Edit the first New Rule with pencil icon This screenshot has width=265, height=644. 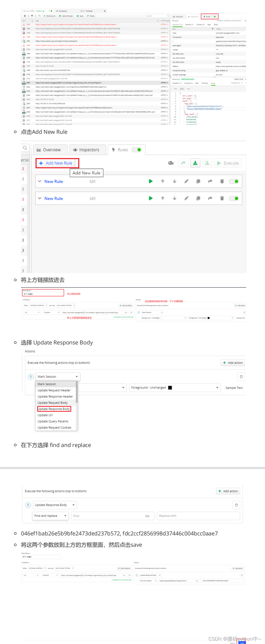(186, 181)
